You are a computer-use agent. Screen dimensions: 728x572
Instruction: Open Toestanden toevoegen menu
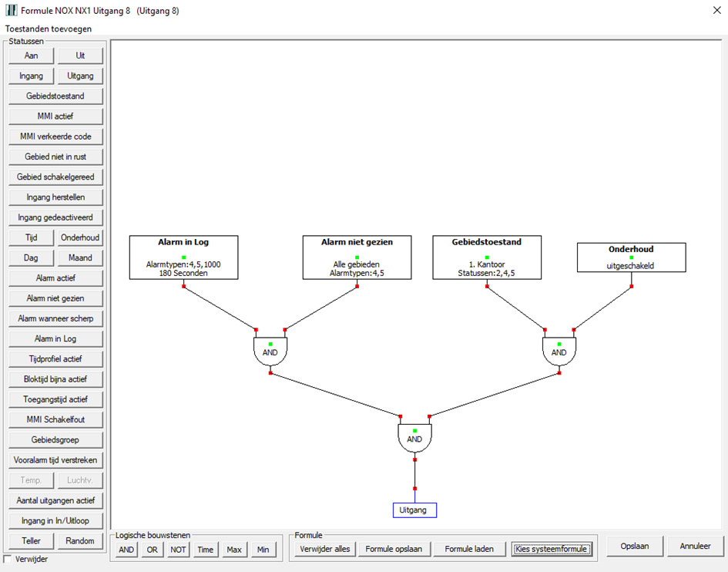click(x=48, y=29)
